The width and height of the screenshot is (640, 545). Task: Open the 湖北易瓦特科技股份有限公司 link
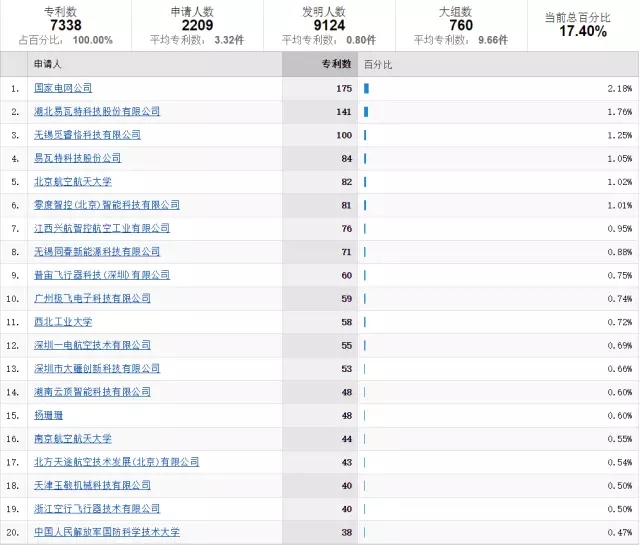pos(97,111)
